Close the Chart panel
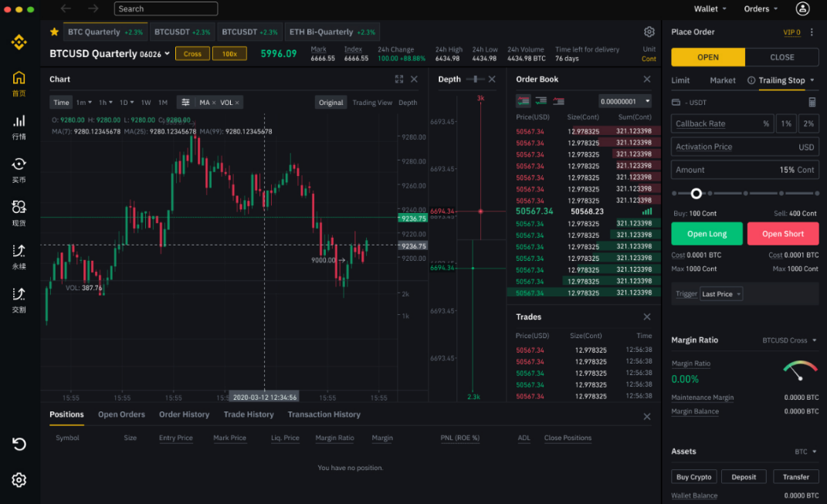This screenshot has width=827, height=504. click(414, 79)
